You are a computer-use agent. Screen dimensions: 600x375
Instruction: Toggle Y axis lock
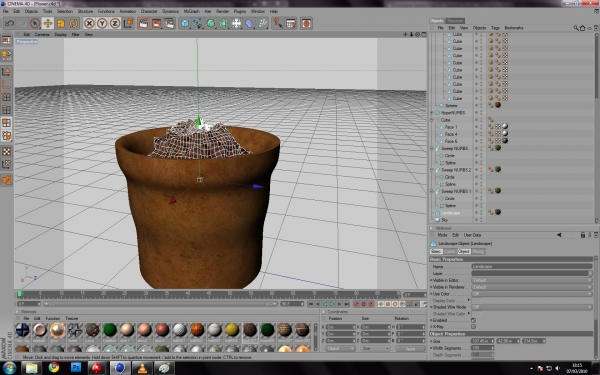[x=102, y=23]
